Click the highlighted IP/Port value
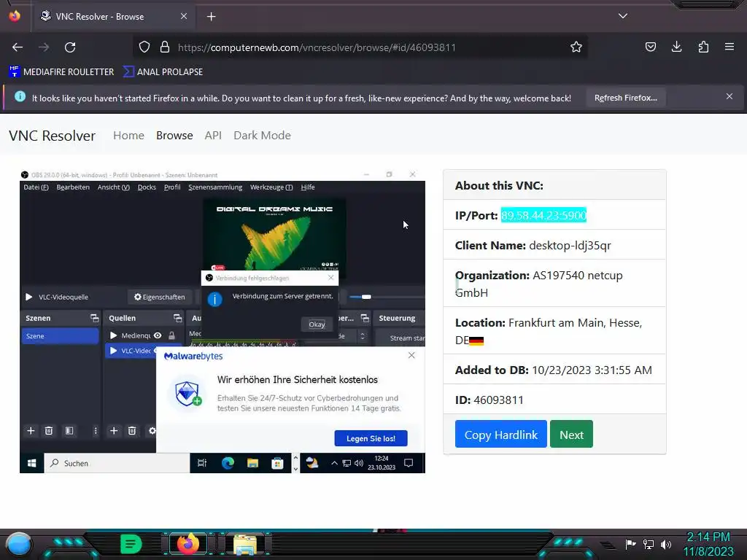The image size is (747, 560). point(543,215)
